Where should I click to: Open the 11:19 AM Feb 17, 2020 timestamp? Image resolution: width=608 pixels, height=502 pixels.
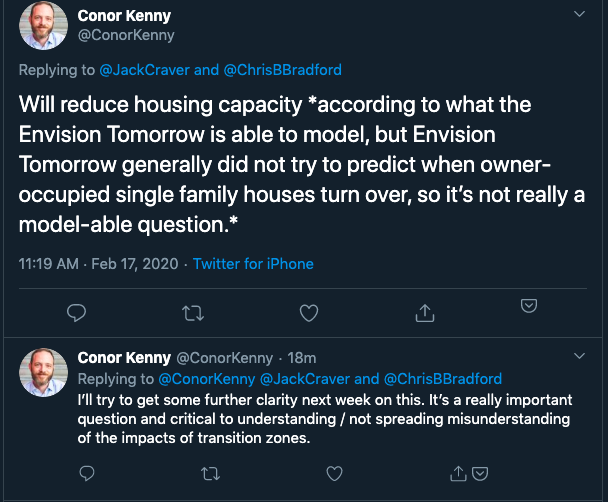98,264
